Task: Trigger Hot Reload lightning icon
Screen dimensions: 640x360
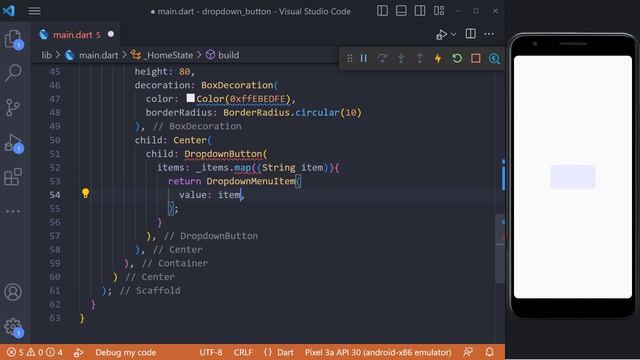Action: 438,58
